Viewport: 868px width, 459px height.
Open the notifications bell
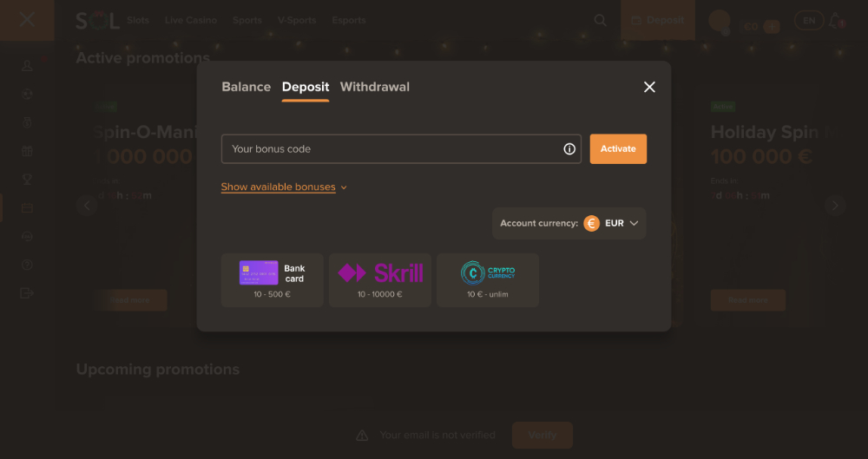click(x=835, y=20)
